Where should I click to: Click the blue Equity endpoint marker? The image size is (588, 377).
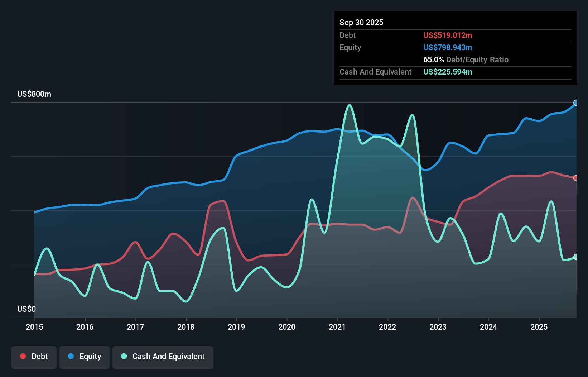point(576,103)
